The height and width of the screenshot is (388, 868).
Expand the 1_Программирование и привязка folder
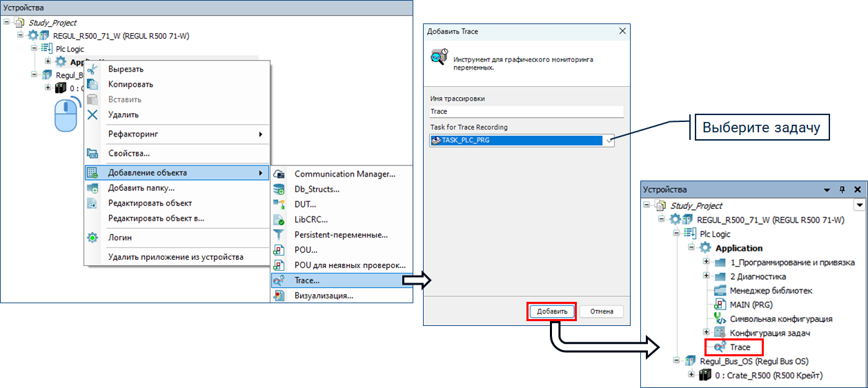tap(706, 263)
